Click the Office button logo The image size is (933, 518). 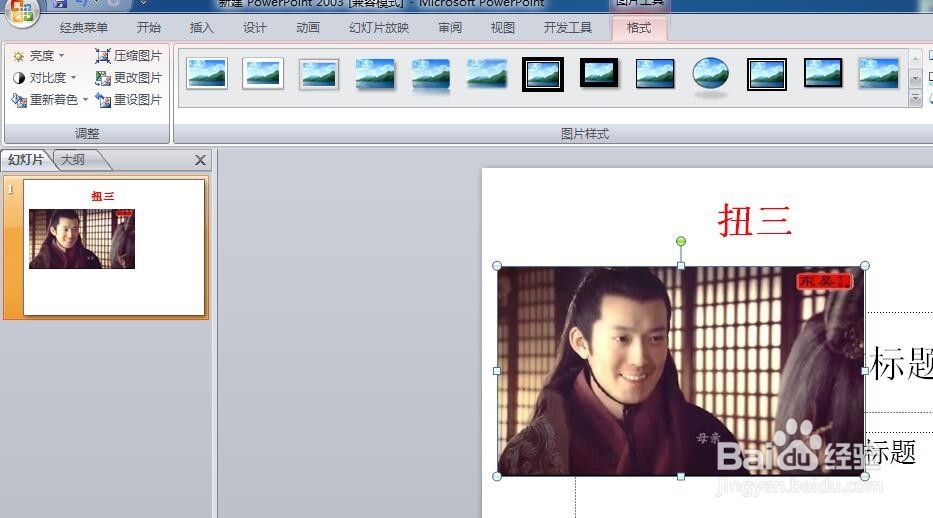click(21, 12)
